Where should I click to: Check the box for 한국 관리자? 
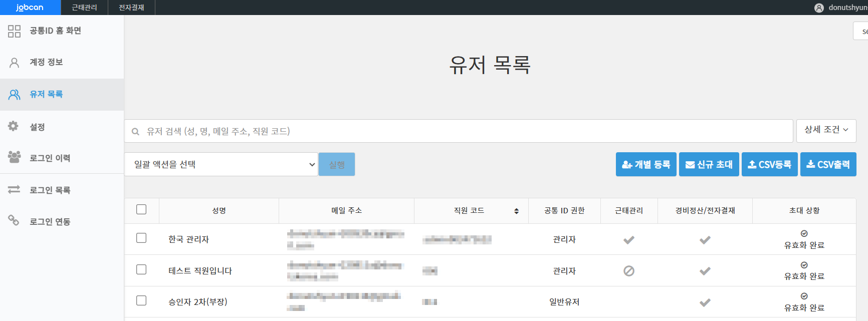141,238
